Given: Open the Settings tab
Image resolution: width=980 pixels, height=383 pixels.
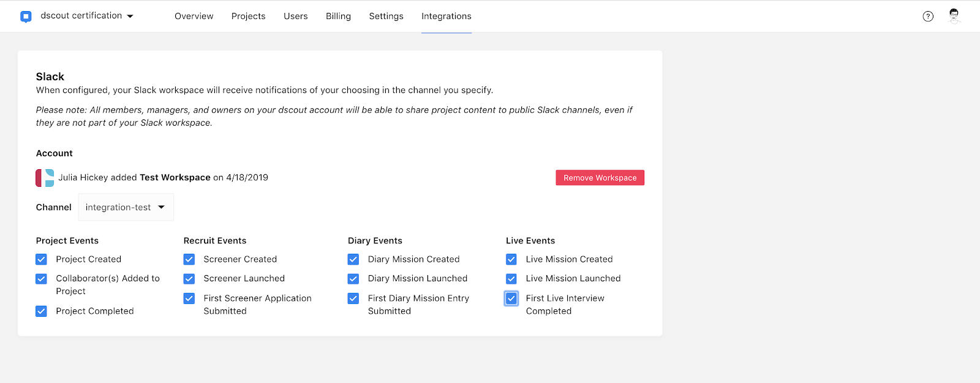Looking at the screenshot, I should (x=386, y=17).
